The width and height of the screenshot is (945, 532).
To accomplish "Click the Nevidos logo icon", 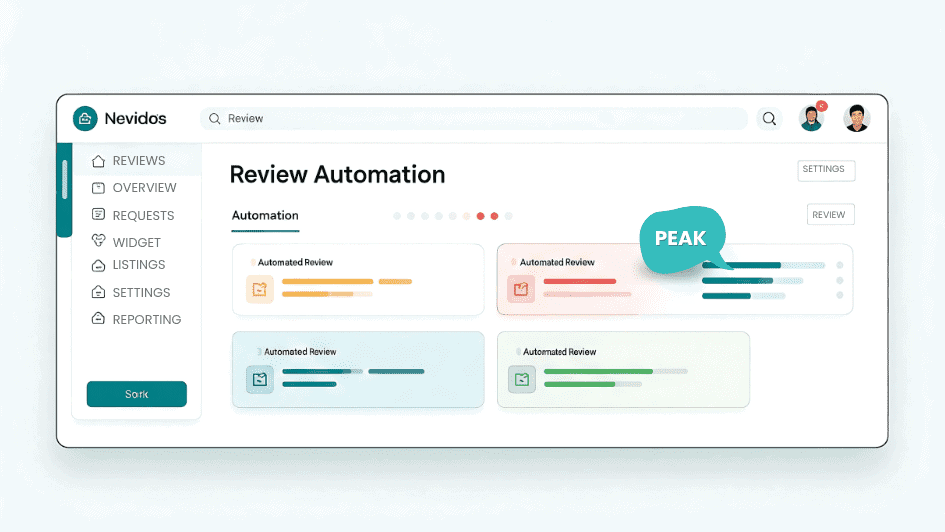I will (x=85, y=118).
